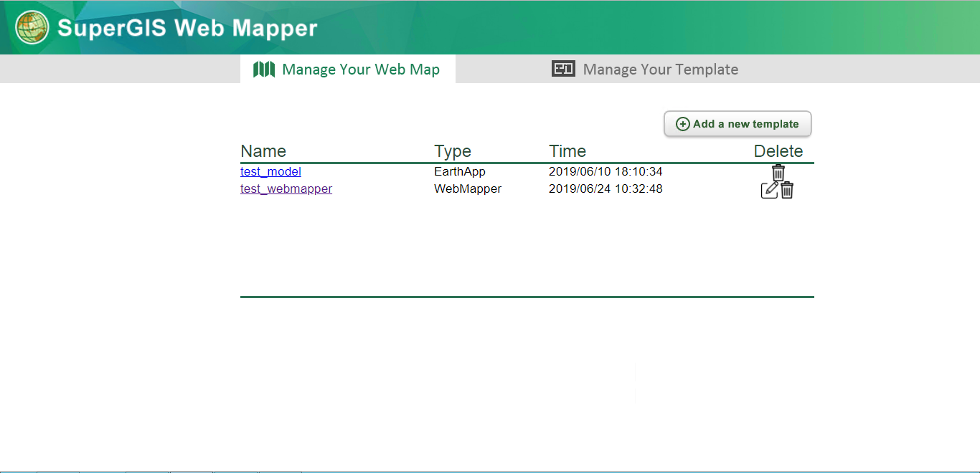Image resolution: width=980 pixels, height=473 pixels.
Task: Delete the test_webmapper map via trash icon
Action: click(x=787, y=190)
